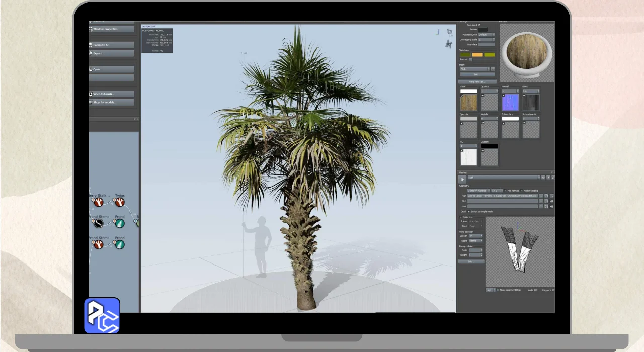This screenshot has width=644, height=352.
Task: Open the Max resolution dropdown
Action: [x=486, y=35]
